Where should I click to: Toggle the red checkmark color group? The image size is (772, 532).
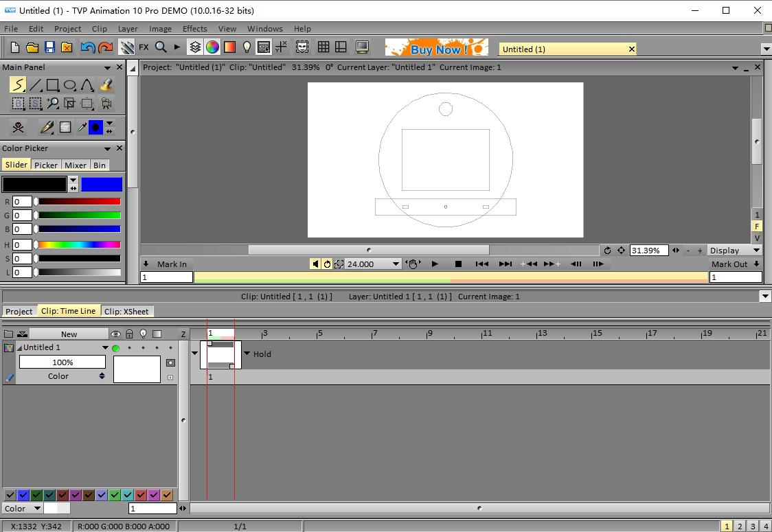[141, 495]
